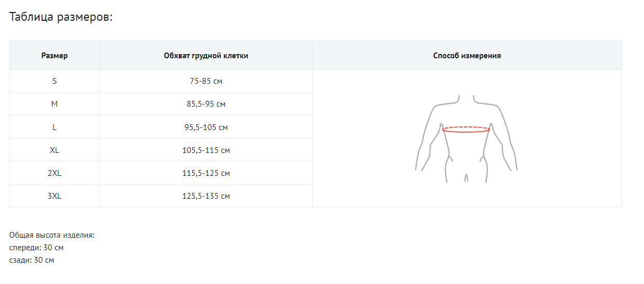Choose the 3XL size cell
Screen dimensions: 644x284
(55, 196)
